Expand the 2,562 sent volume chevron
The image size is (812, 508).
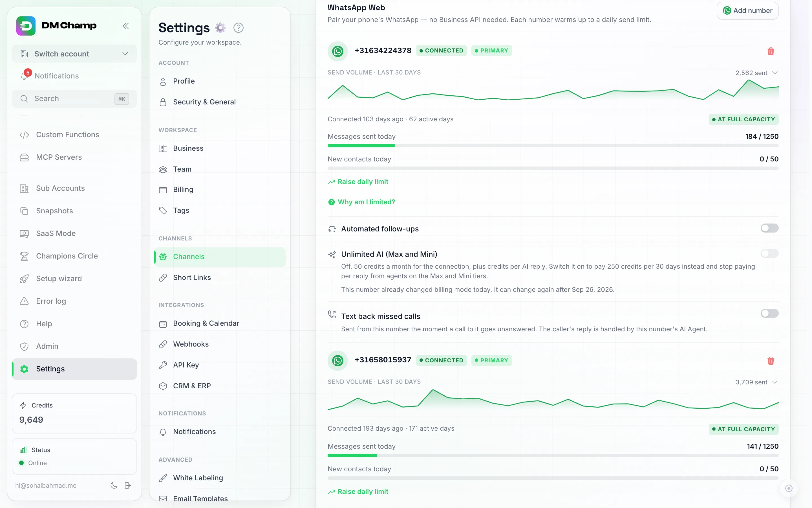coord(775,73)
